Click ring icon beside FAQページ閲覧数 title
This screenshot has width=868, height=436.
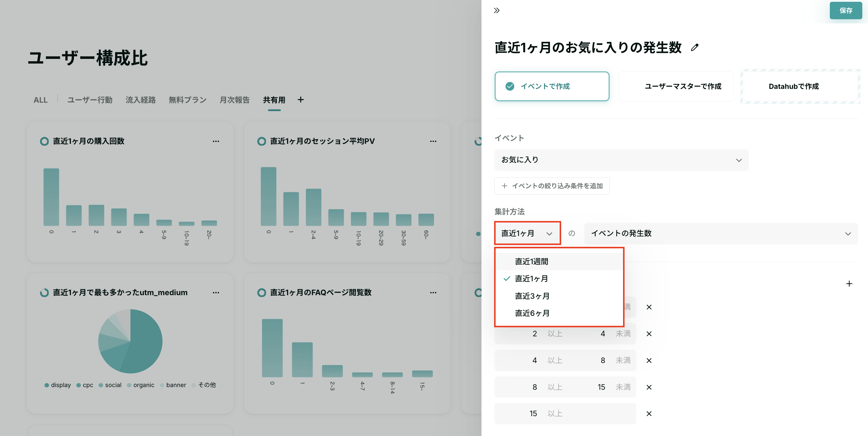(261, 292)
